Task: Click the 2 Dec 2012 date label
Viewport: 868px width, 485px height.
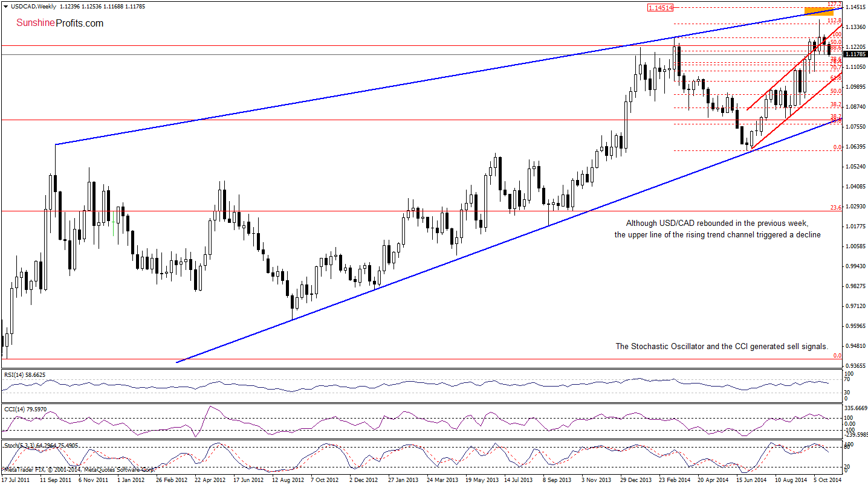Action: (x=364, y=480)
